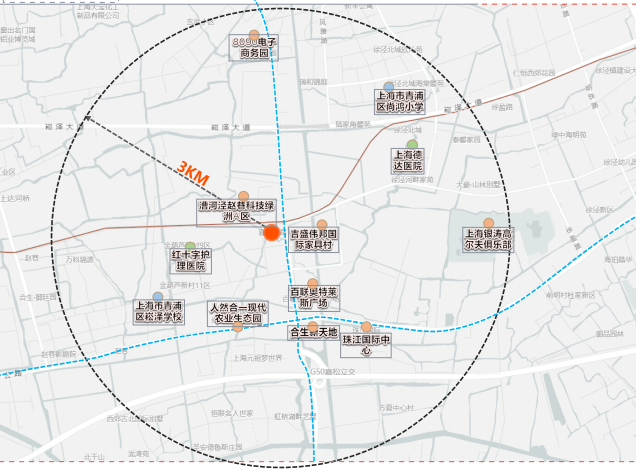Select the 人然合一现代农业生态园 label

pyautogui.click(x=236, y=312)
